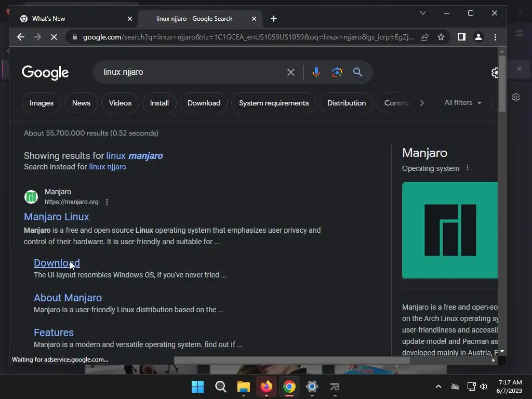
Task: Open Chrome three-dot menu
Action: [x=495, y=37]
